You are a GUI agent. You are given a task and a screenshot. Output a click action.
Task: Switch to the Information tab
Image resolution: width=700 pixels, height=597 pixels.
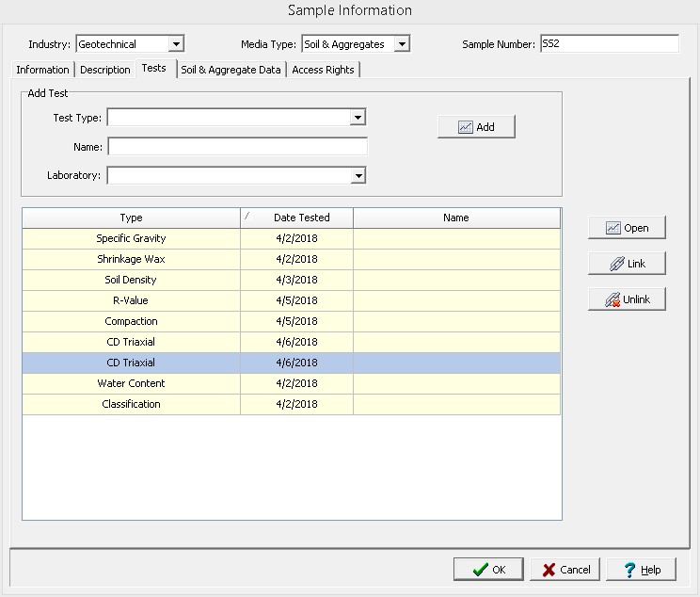pos(42,70)
